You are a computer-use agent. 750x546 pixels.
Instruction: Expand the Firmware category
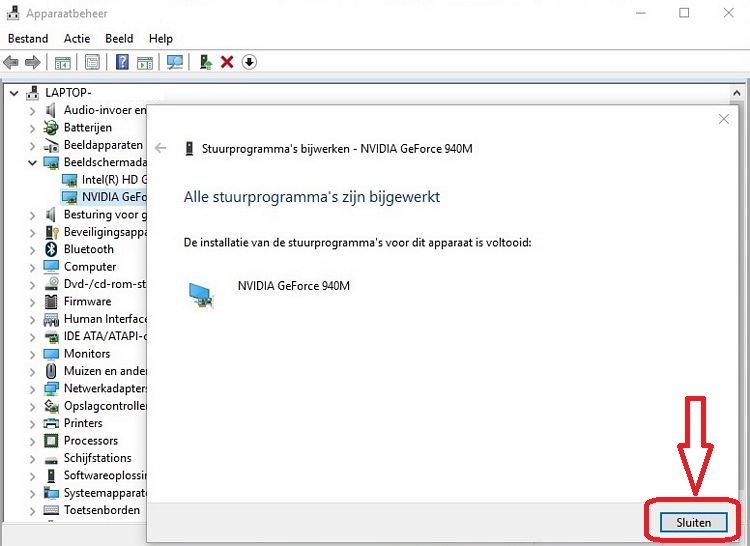tap(32, 302)
